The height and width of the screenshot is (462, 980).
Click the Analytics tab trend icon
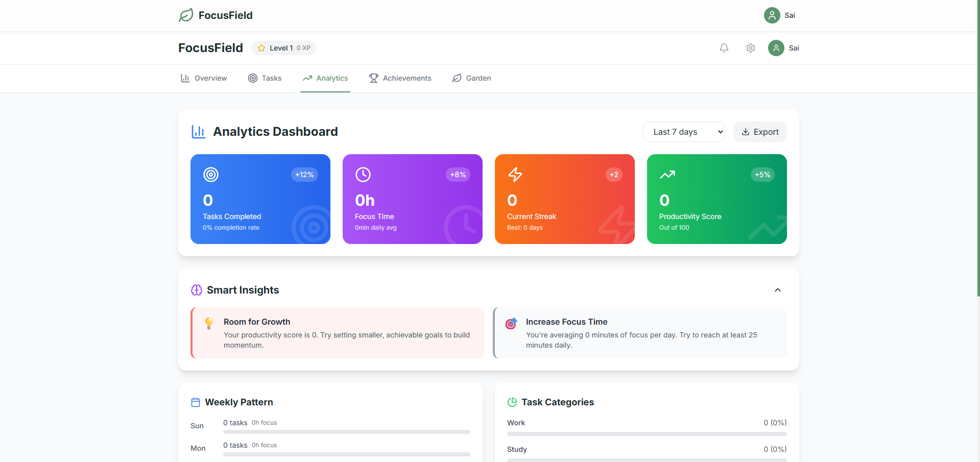[307, 78]
